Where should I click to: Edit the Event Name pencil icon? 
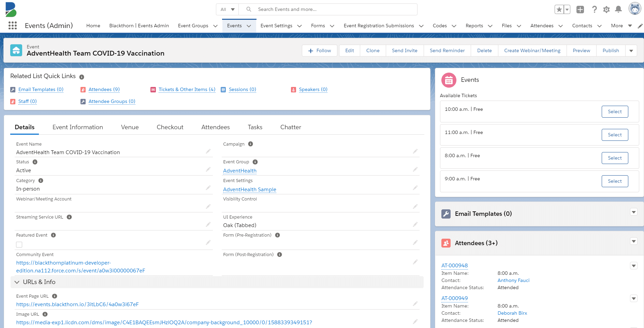(208, 151)
